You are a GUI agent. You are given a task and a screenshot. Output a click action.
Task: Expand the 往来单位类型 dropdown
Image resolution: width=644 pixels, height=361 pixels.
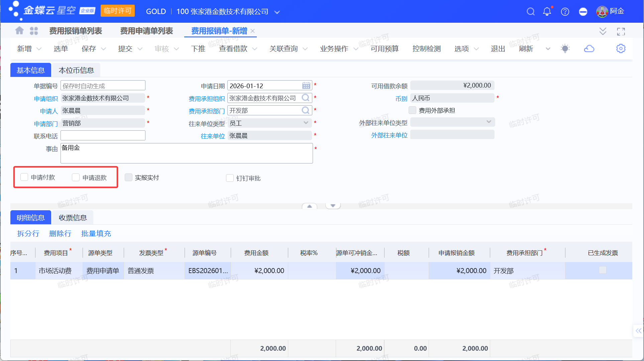point(306,123)
